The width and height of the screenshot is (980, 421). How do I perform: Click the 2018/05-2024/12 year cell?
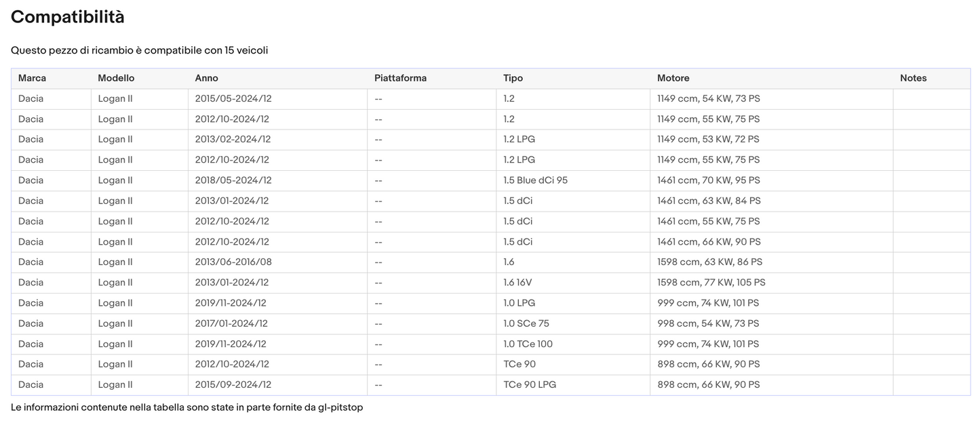233,180
